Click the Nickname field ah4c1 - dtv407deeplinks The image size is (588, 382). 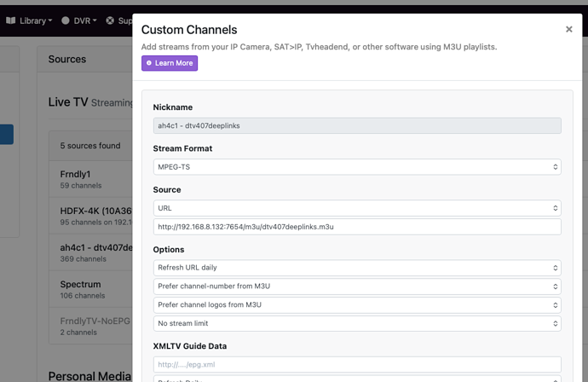tap(357, 125)
